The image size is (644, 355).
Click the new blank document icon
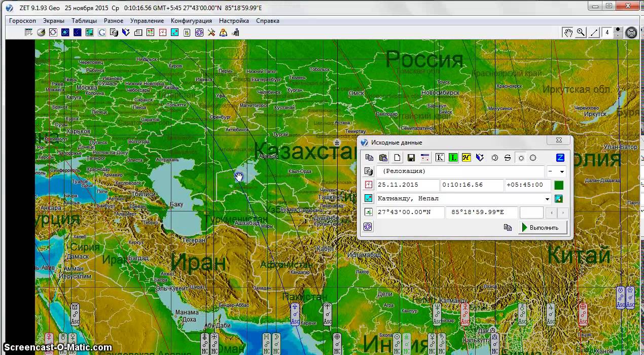pyautogui.click(x=397, y=158)
